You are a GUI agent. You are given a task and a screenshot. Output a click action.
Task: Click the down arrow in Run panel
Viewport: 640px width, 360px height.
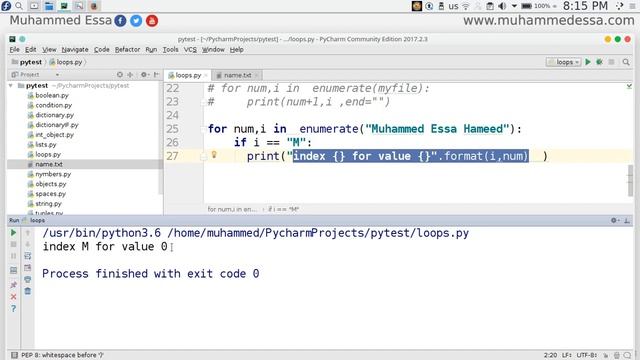click(x=28, y=244)
